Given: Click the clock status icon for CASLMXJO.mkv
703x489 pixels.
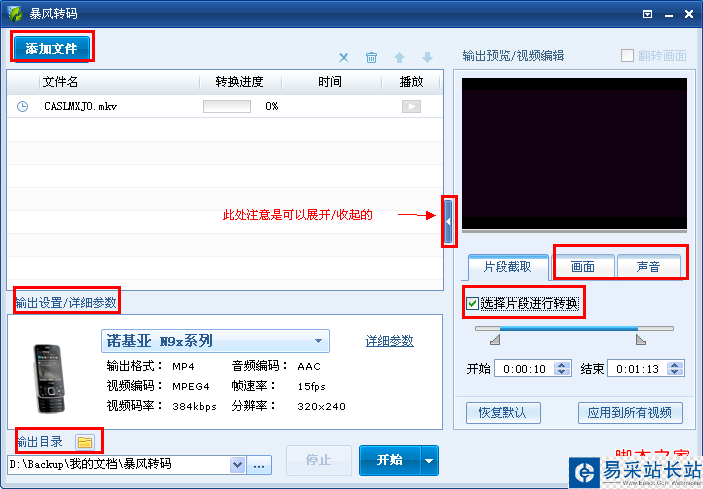Looking at the screenshot, I should click(x=22, y=106).
